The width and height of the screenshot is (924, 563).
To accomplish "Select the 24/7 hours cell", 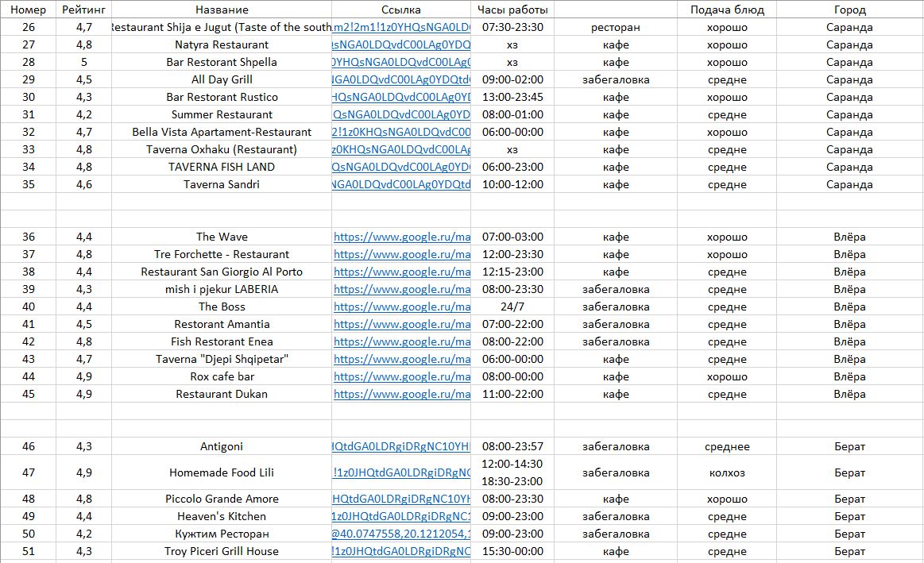I will [x=512, y=307].
